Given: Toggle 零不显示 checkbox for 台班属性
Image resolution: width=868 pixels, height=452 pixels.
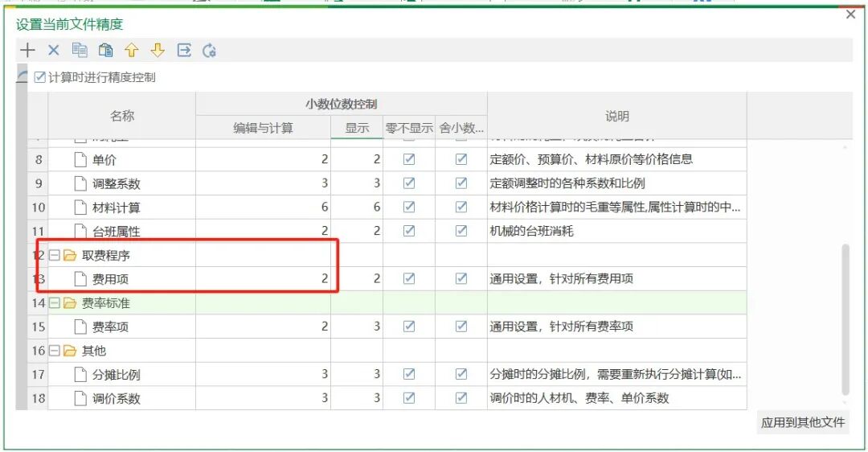Looking at the screenshot, I should click(409, 231).
